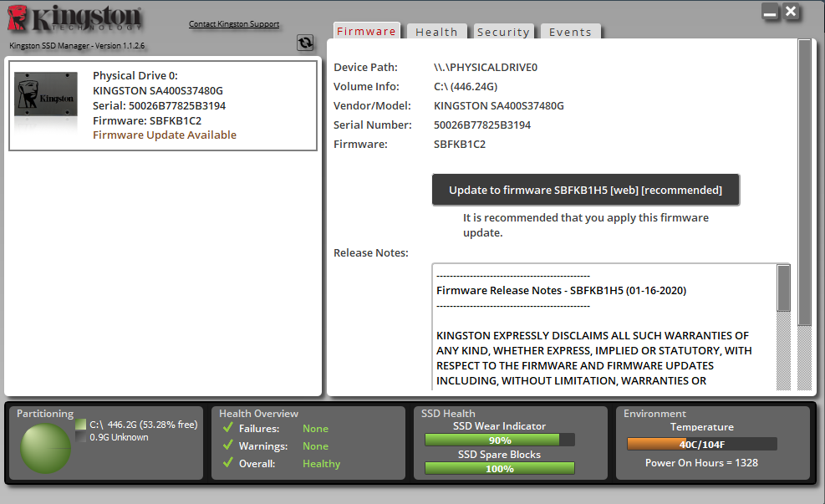Click 'It is recommended that you apply' message
This screenshot has width=825, height=504.
point(586,225)
